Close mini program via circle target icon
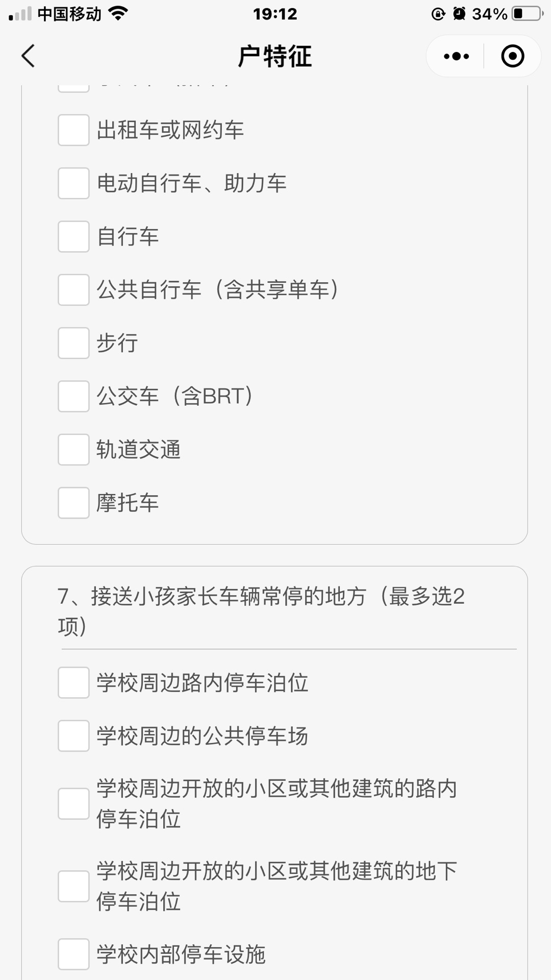Screen dimensions: 551x980 click(x=512, y=56)
